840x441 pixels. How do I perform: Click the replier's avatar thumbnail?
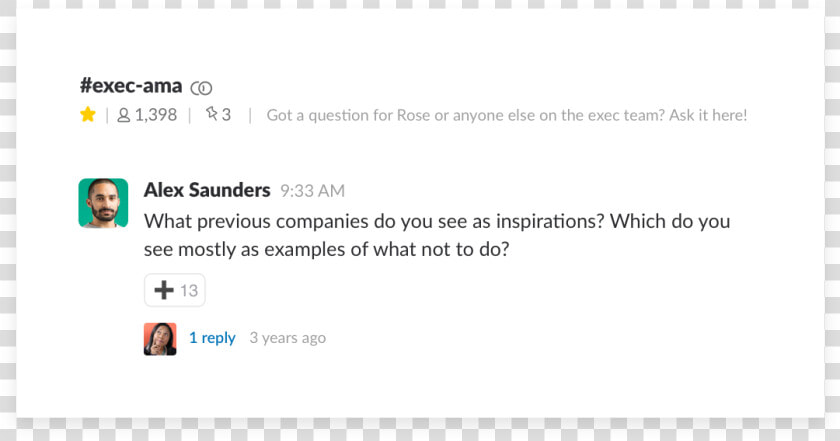160,339
